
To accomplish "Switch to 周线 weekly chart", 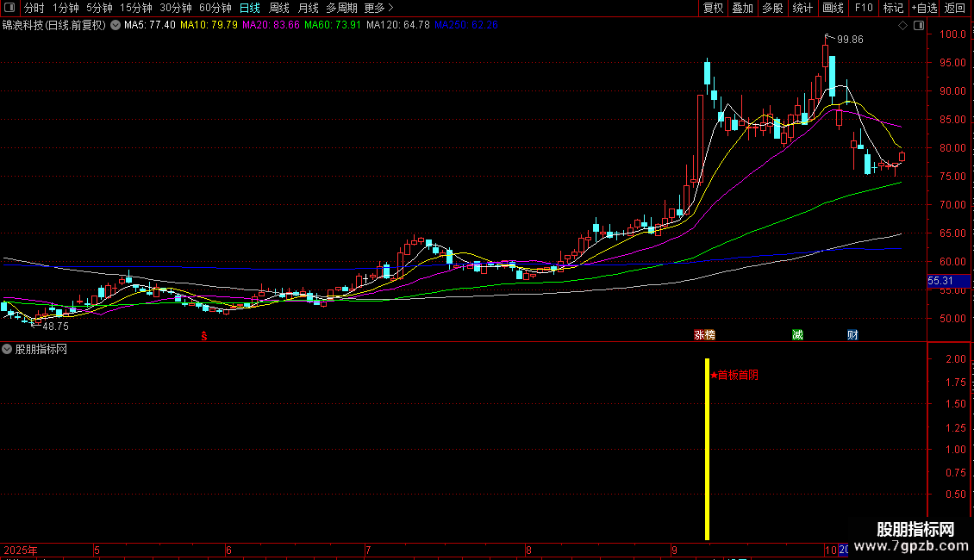I will [x=279, y=8].
